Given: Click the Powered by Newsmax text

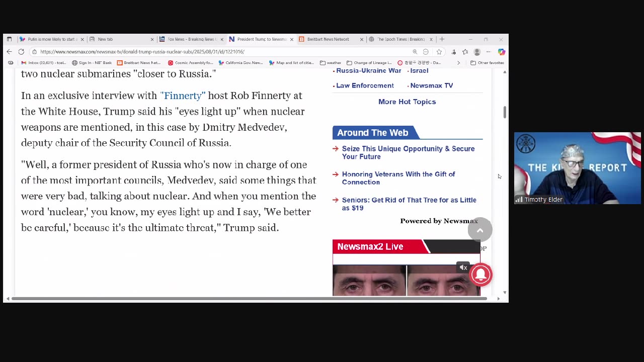Looking at the screenshot, I should [x=439, y=221].
